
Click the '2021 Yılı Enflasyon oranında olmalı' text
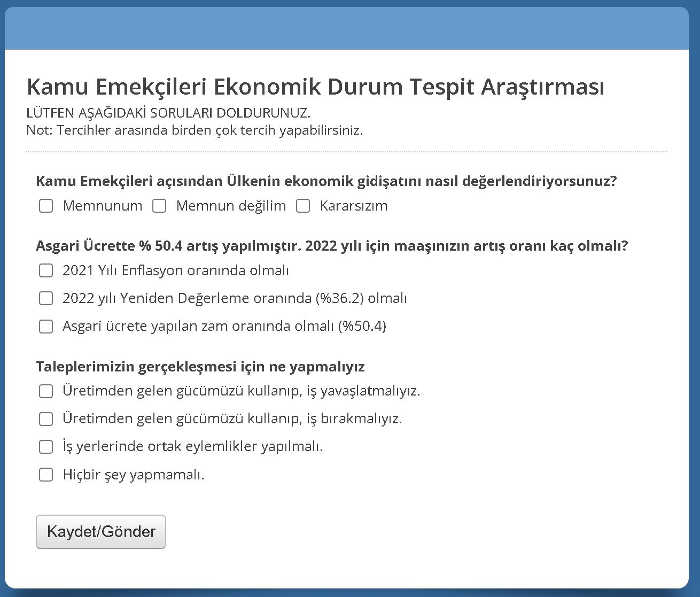[x=175, y=270]
